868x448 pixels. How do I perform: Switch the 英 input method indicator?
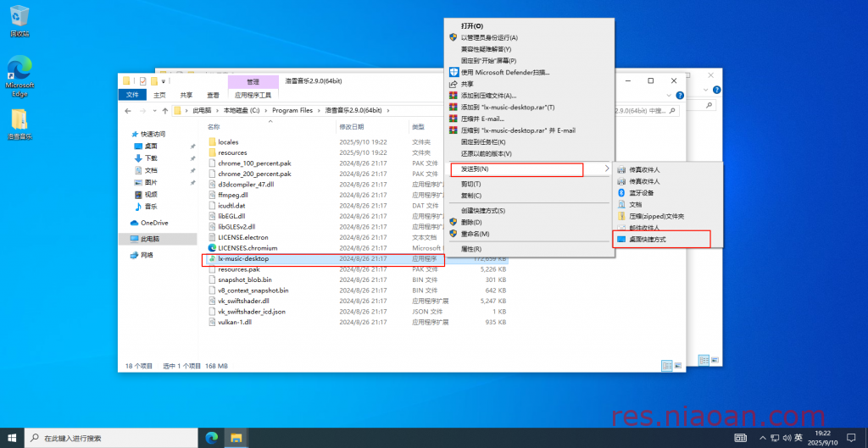point(798,438)
